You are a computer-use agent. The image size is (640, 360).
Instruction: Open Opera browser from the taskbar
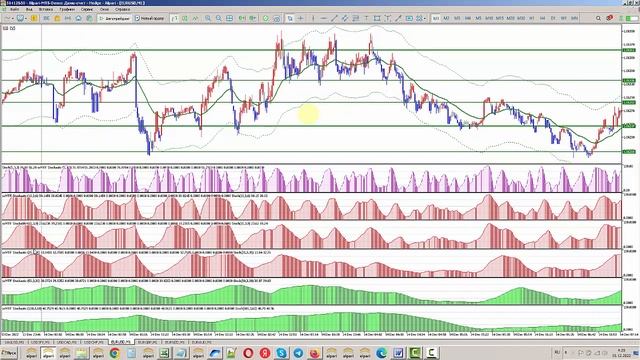click(x=248, y=353)
